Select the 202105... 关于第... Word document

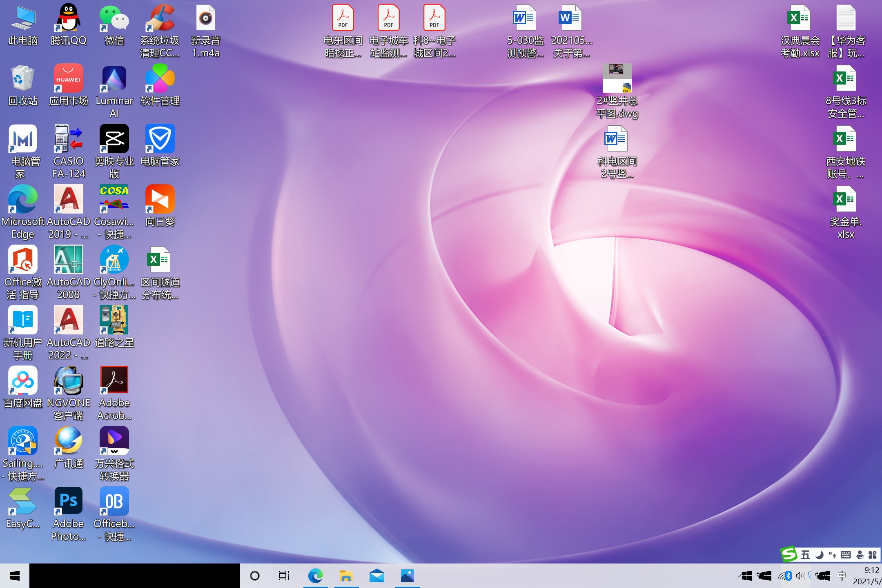tap(571, 31)
